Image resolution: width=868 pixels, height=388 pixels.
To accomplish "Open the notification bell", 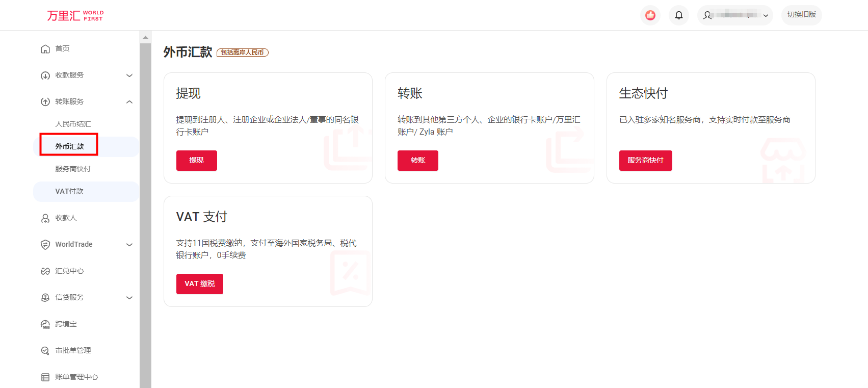I will point(679,15).
